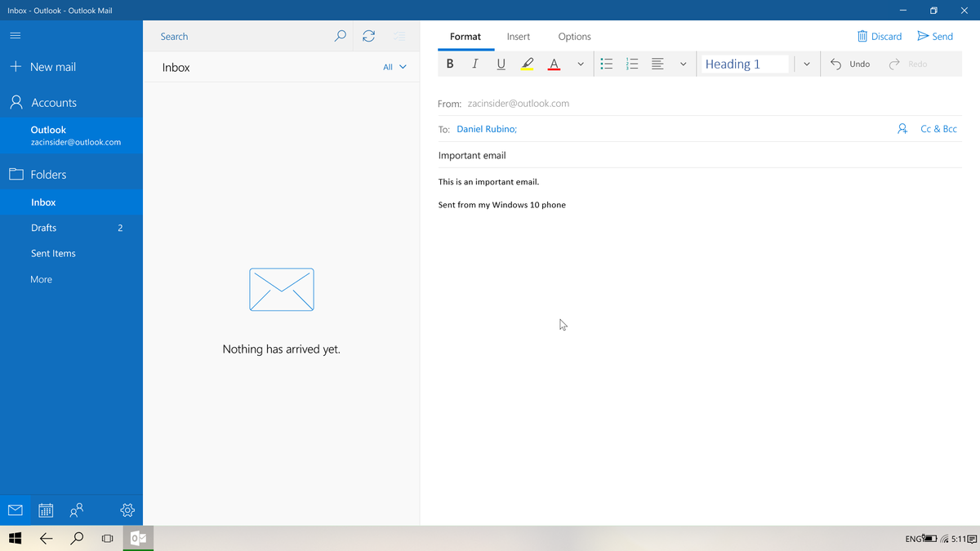Expand the paragraph alignment options
The image size is (980, 551).
pyautogui.click(x=684, y=63)
